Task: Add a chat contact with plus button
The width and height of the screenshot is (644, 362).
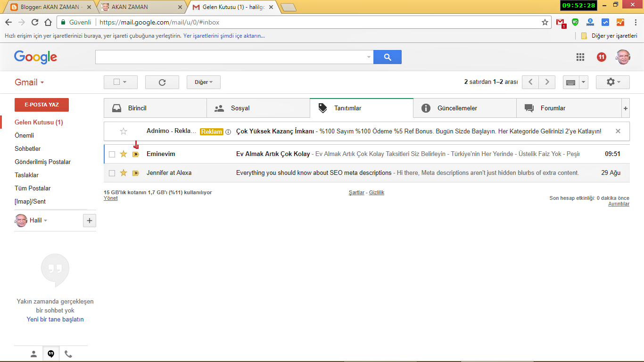Action: click(89, 221)
